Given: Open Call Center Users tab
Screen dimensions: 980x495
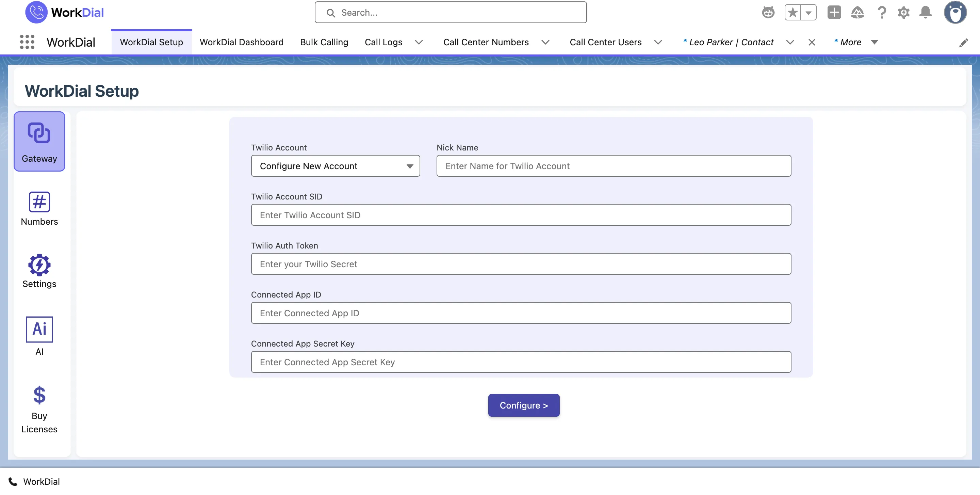Looking at the screenshot, I should click(605, 42).
